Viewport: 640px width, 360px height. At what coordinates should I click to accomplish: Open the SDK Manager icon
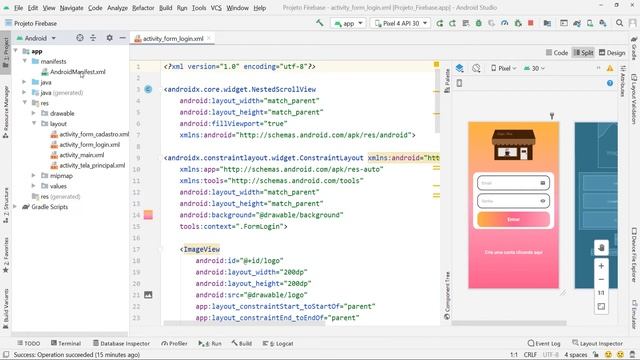pyautogui.click(x=603, y=23)
